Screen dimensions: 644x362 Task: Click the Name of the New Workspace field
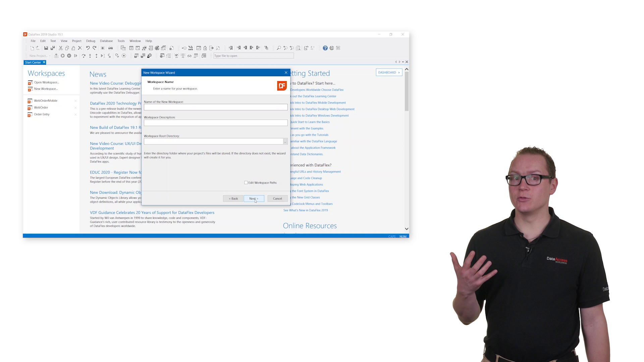pyautogui.click(x=215, y=107)
